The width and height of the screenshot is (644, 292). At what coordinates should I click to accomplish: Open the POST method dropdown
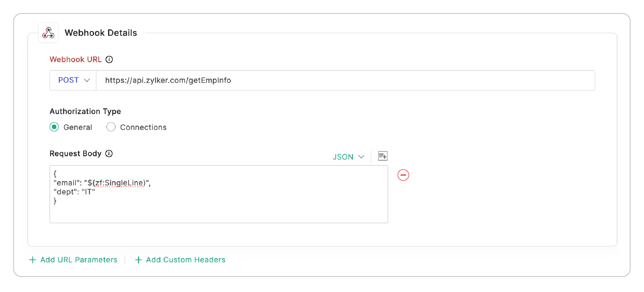(x=73, y=80)
